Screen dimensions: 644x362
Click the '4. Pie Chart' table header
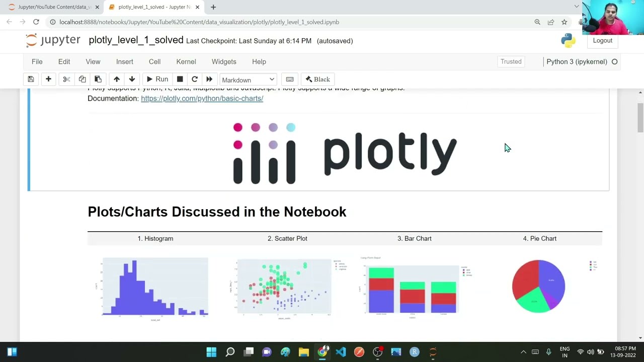coord(540,238)
